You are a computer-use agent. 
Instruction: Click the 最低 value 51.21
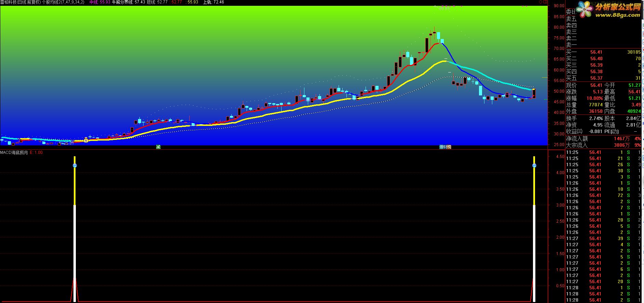pos(634,98)
